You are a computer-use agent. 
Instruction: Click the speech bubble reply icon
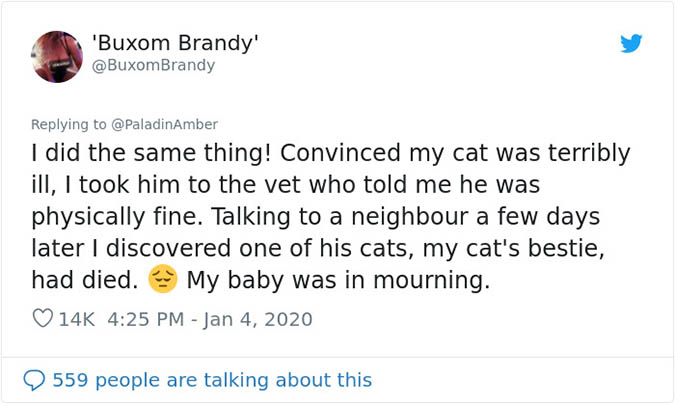pyautogui.click(x=35, y=380)
